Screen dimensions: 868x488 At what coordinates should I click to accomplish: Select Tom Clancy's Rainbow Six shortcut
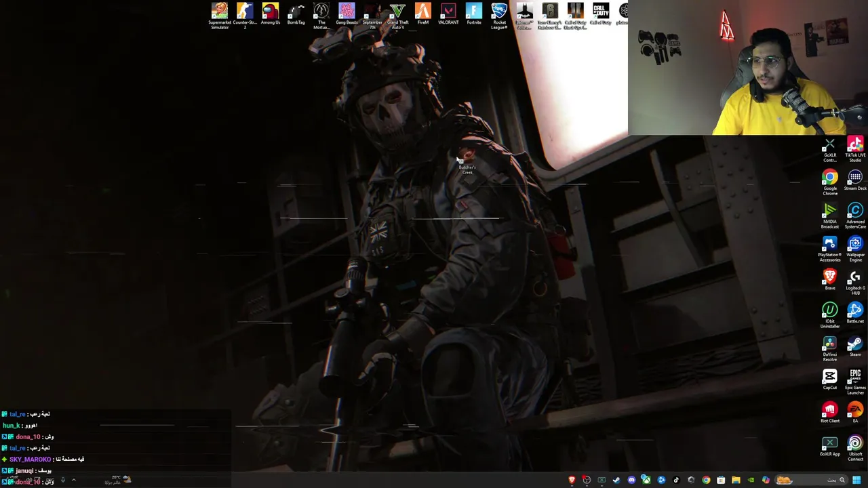549,16
